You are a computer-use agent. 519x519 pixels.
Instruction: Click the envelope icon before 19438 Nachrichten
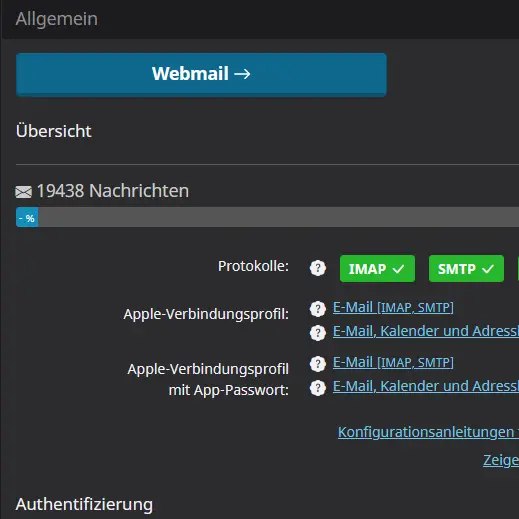pos(24,192)
